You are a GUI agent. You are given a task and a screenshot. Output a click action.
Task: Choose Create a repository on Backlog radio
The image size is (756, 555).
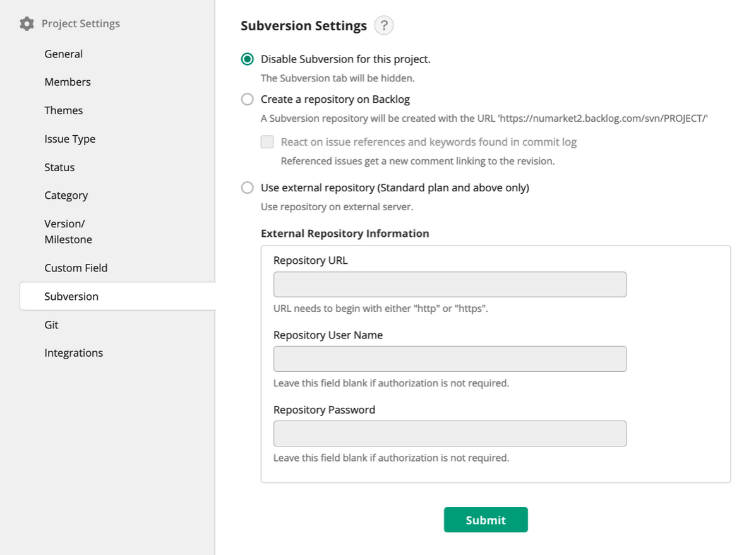tap(248, 99)
